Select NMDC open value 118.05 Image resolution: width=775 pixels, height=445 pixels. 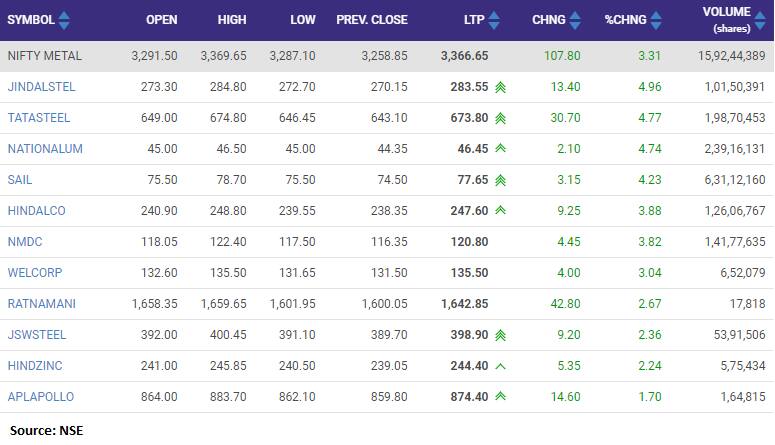click(x=159, y=242)
